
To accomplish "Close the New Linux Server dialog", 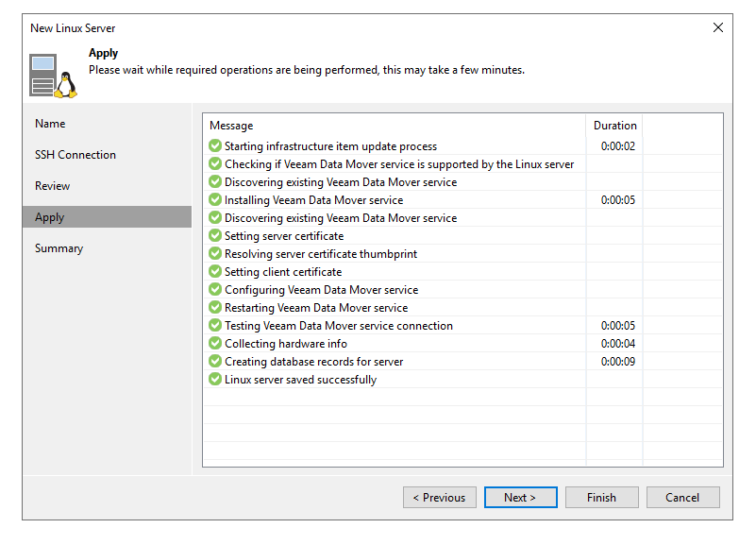I will tap(717, 28).
